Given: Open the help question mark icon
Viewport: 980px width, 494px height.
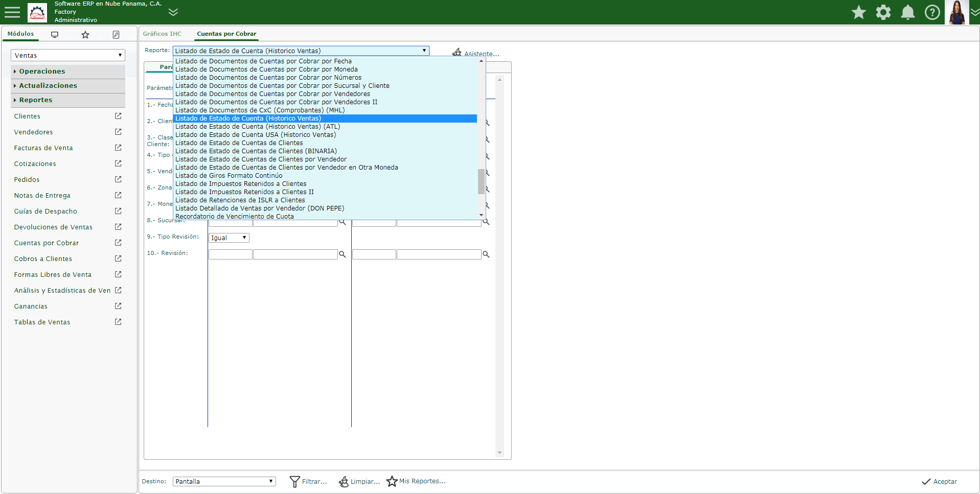Looking at the screenshot, I should point(932,12).
